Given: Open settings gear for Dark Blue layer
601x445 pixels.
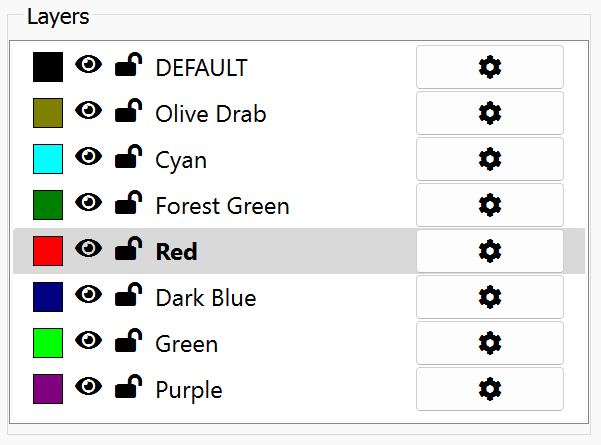Looking at the screenshot, I should [490, 297].
